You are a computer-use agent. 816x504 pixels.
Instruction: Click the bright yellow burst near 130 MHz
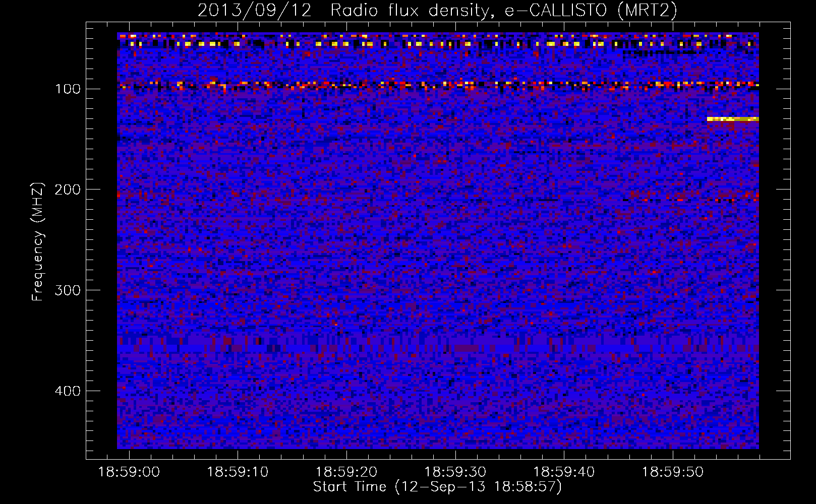[733, 119]
